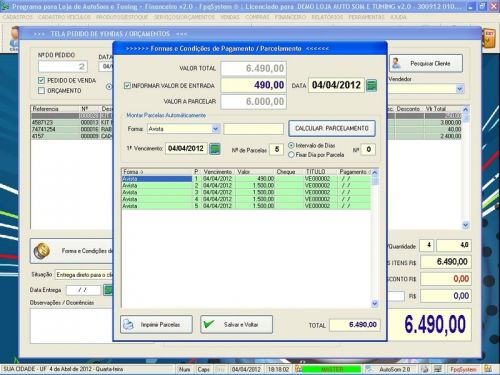Click the Pesquisar Cliente button

[x=426, y=63]
